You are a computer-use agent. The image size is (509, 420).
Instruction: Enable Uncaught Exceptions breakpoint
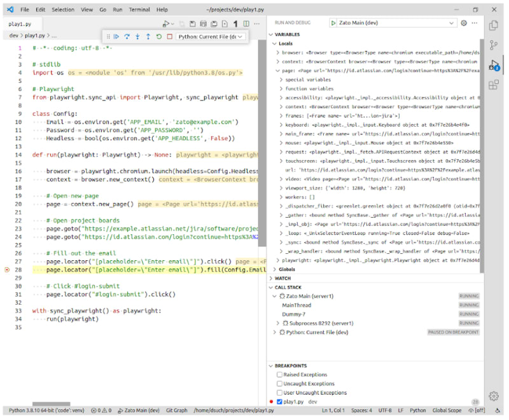(x=280, y=384)
